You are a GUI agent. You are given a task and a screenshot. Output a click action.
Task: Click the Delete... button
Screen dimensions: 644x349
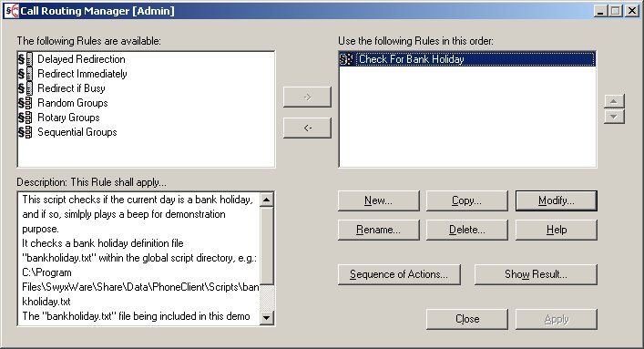467,230
